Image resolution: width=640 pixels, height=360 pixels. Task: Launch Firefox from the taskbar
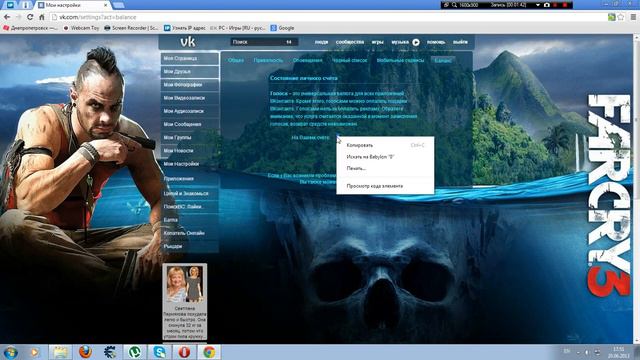click(85, 352)
